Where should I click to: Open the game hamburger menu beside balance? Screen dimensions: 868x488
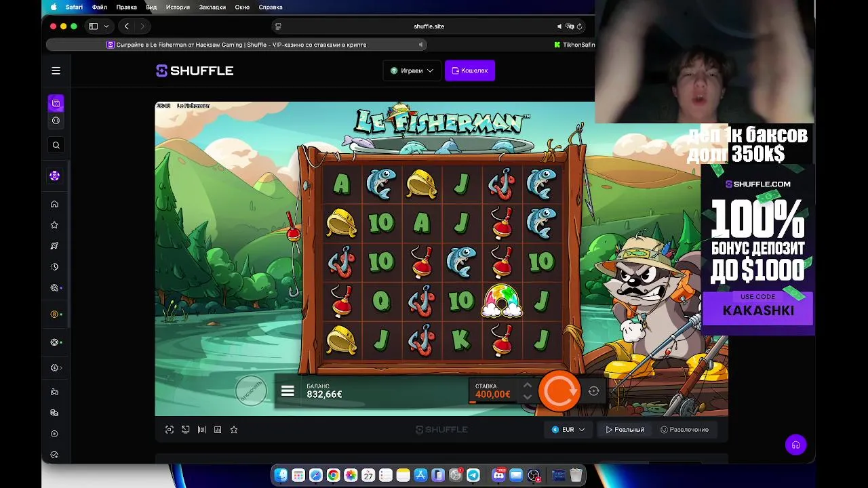[x=288, y=391]
